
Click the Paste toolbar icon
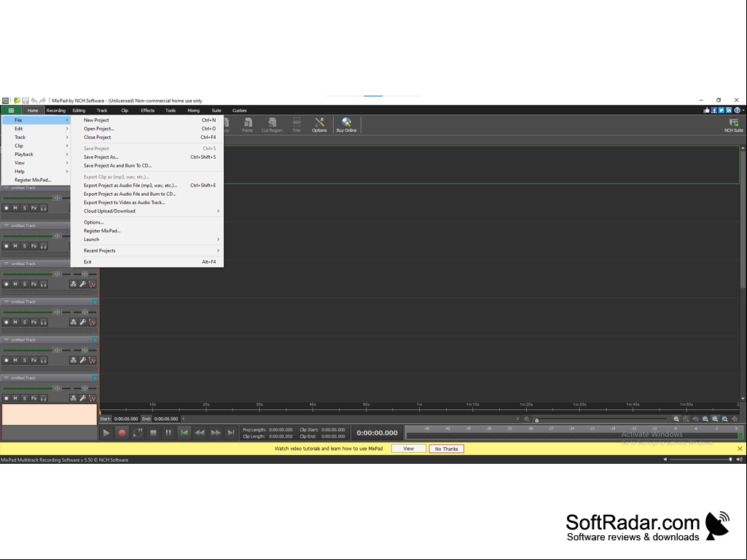[x=247, y=125]
